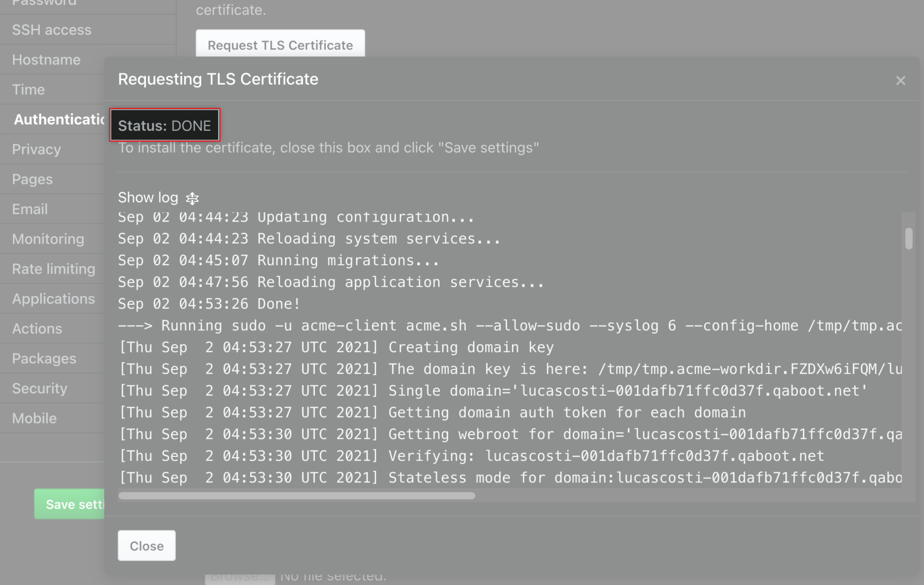Open the SSH access settings section
Screen dimensions: 924x585
[52, 30]
